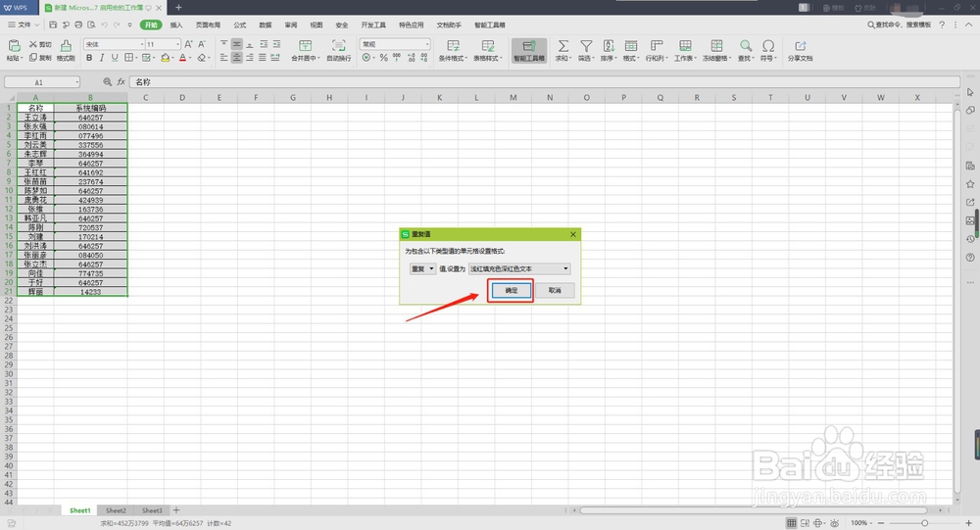Click the 复制 copy icon

tap(33, 58)
